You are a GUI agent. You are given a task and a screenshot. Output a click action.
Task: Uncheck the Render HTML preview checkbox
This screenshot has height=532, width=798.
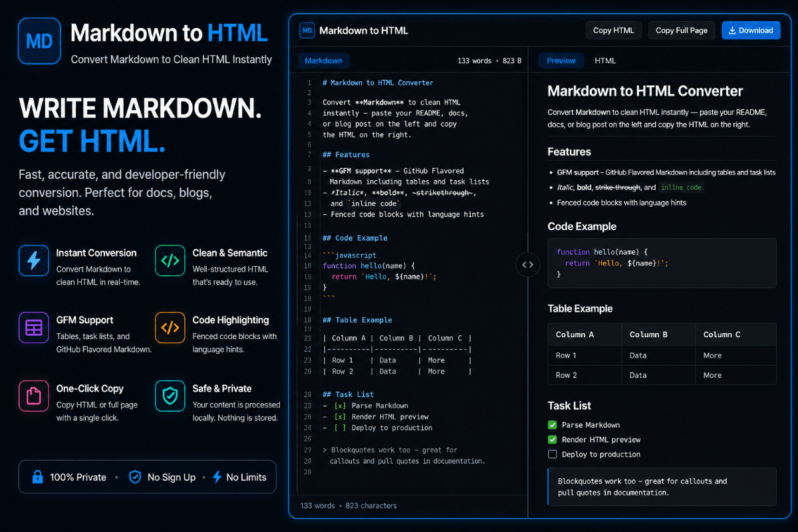click(x=552, y=440)
